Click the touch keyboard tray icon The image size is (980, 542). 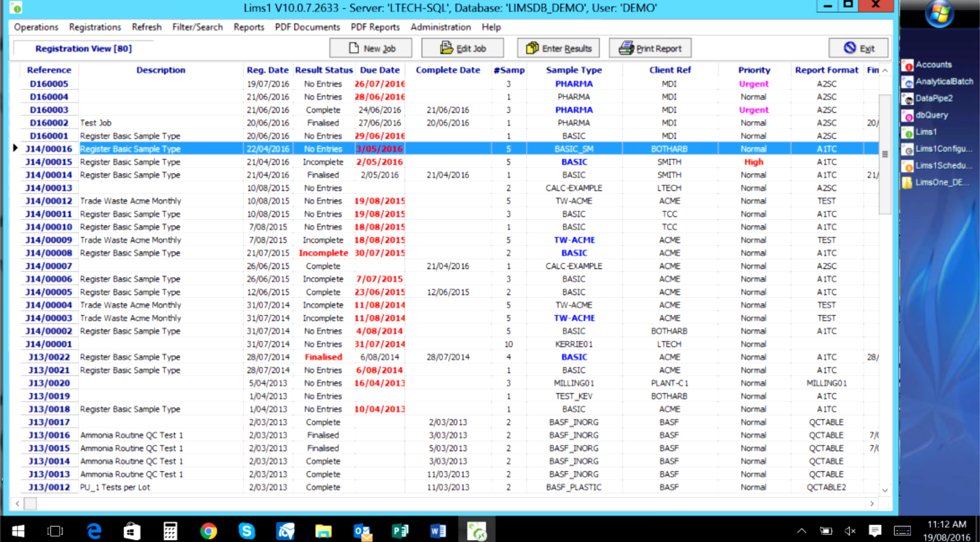(902, 531)
